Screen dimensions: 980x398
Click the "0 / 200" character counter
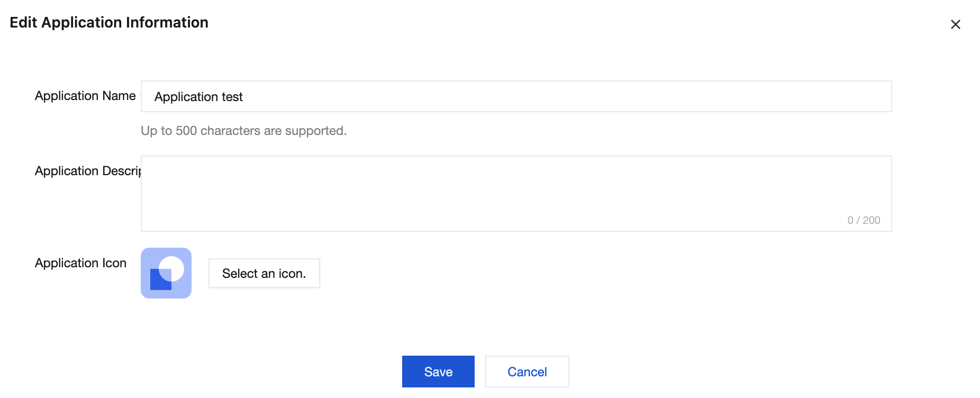point(864,220)
